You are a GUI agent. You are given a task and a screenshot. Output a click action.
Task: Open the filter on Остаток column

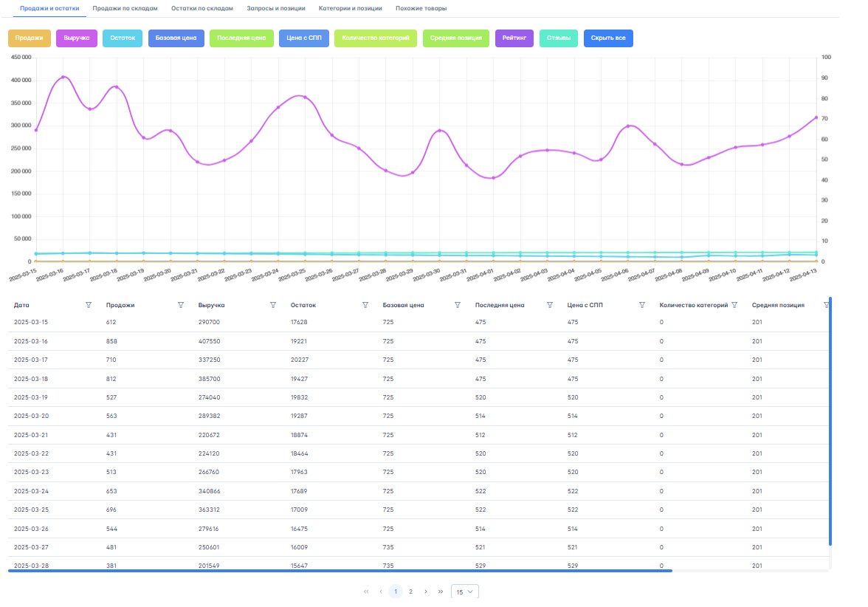(365, 305)
